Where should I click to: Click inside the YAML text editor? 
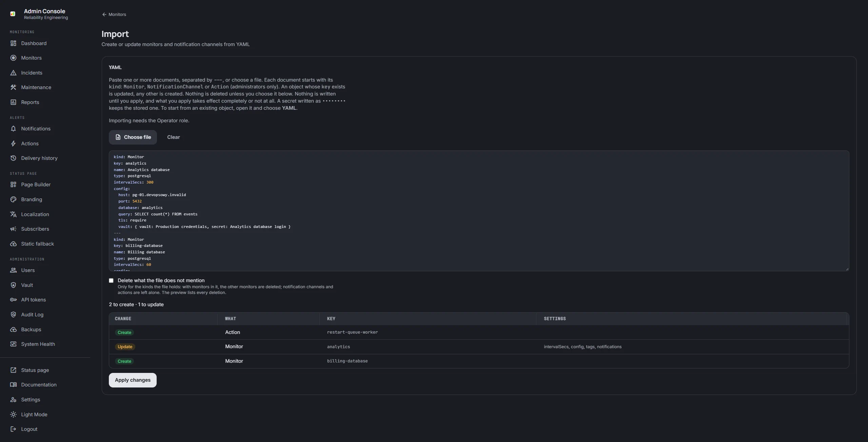tap(479, 211)
